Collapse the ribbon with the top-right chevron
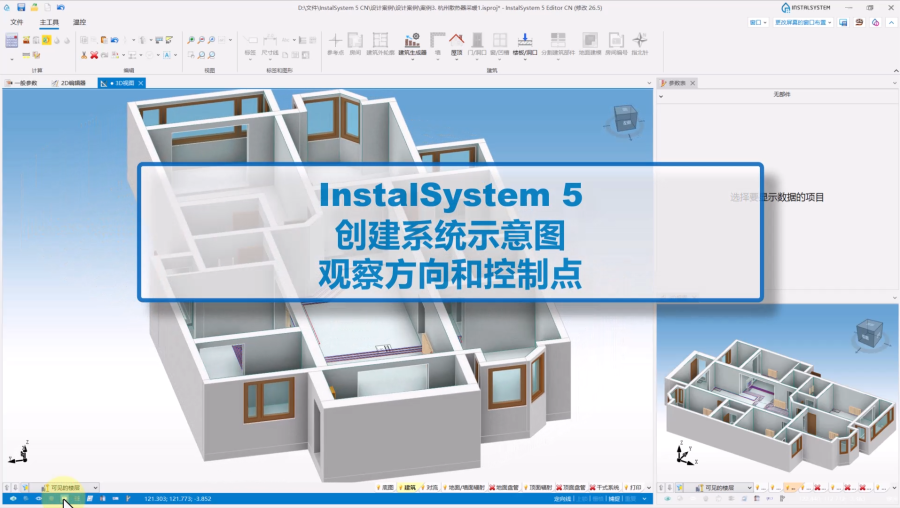This screenshot has width=900, height=508. click(x=891, y=22)
